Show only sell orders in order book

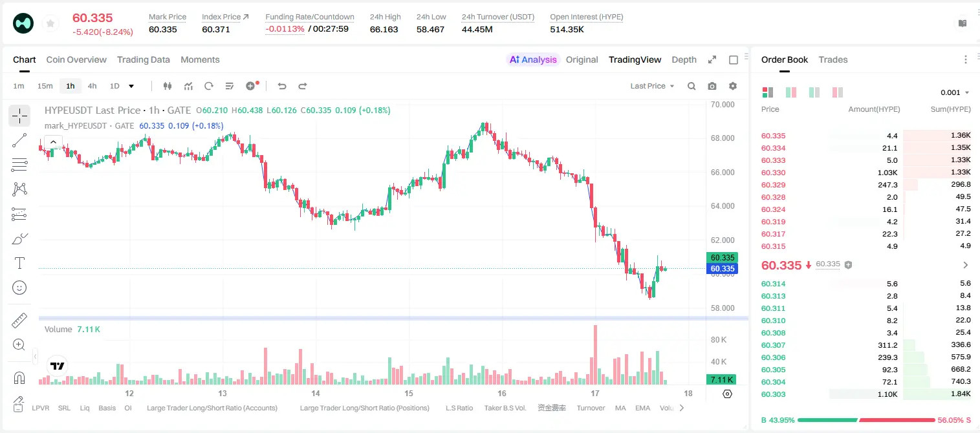tap(838, 92)
